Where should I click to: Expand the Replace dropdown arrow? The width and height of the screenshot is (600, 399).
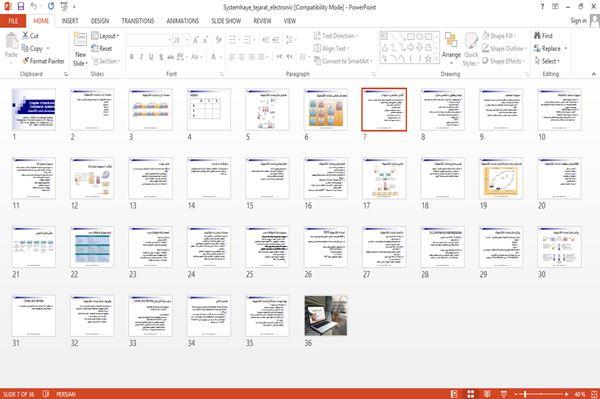(566, 48)
